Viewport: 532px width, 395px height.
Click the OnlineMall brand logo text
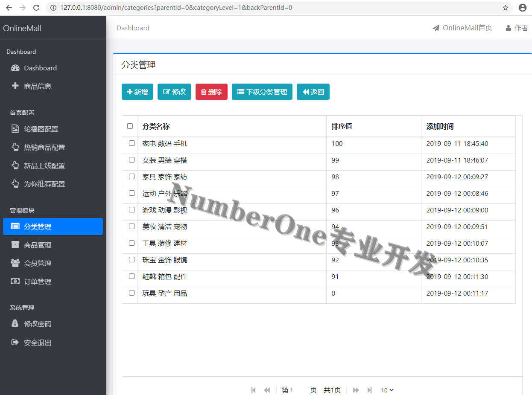coord(22,28)
